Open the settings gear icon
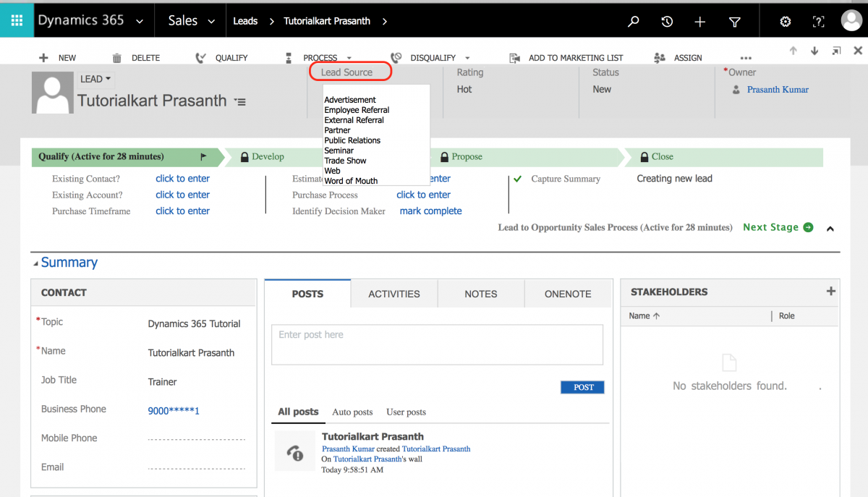The height and width of the screenshot is (497, 868). click(786, 22)
